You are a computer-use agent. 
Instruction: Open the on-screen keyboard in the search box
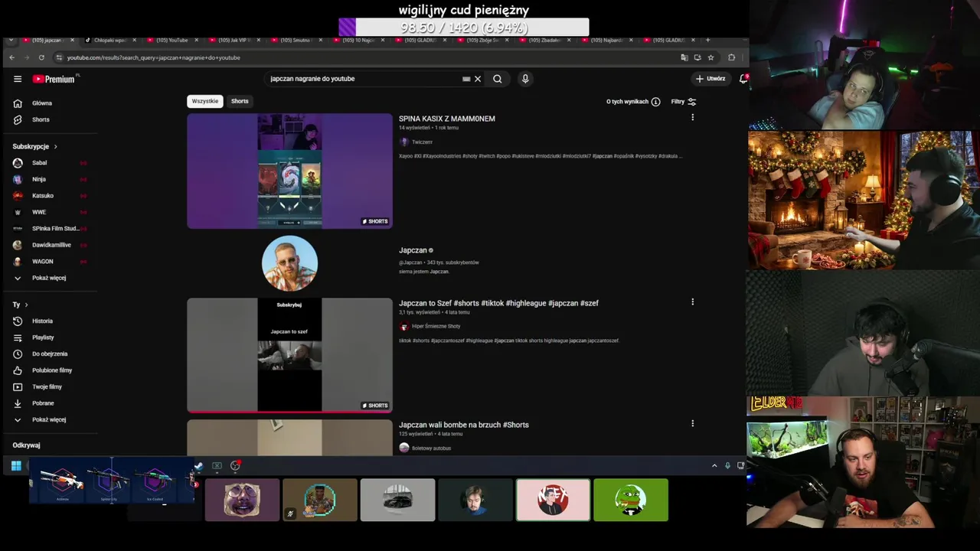(466, 79)
